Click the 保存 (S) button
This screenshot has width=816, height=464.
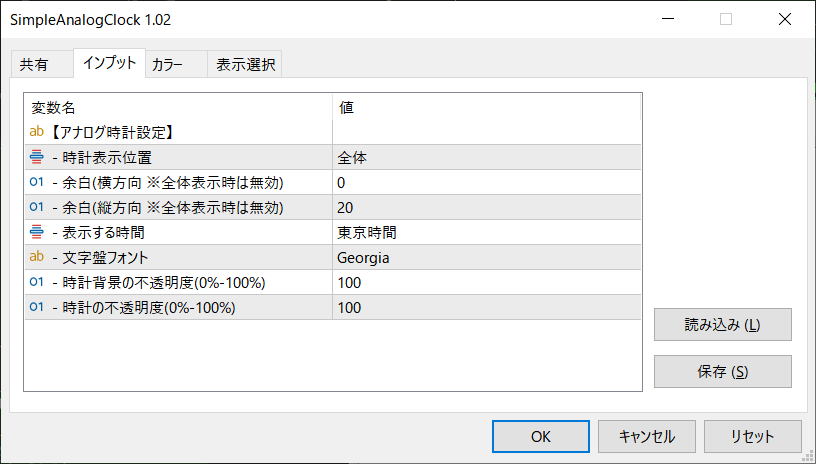[722, 371]
